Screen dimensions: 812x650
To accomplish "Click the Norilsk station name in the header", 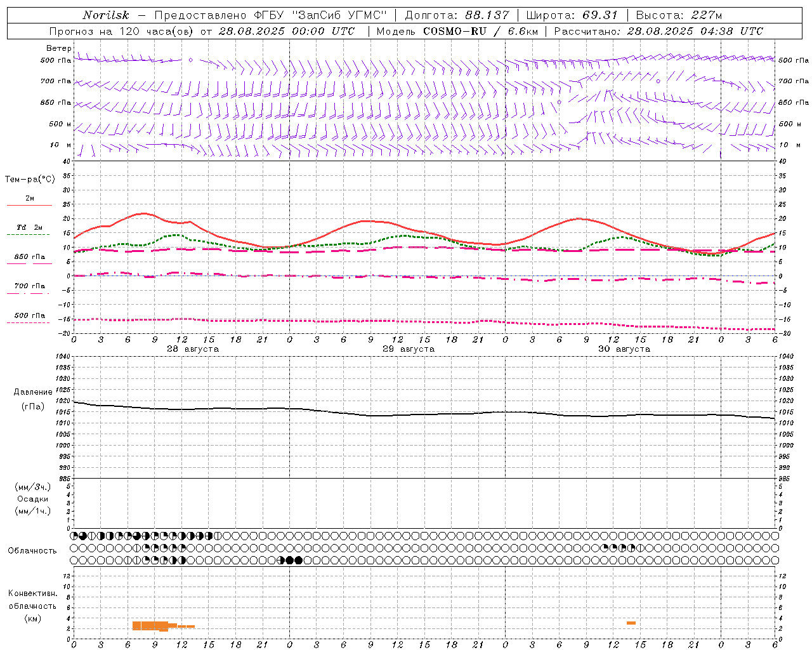I will (x=106, y=15).
